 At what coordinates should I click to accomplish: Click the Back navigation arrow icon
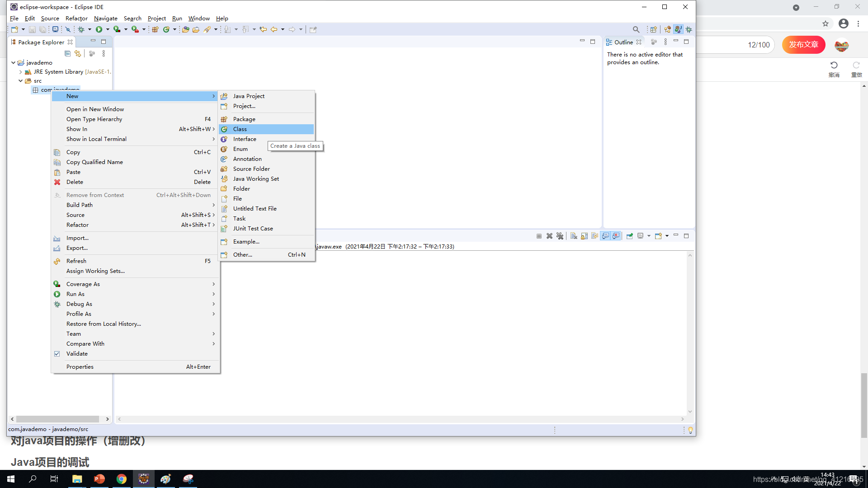click(274, 29)
